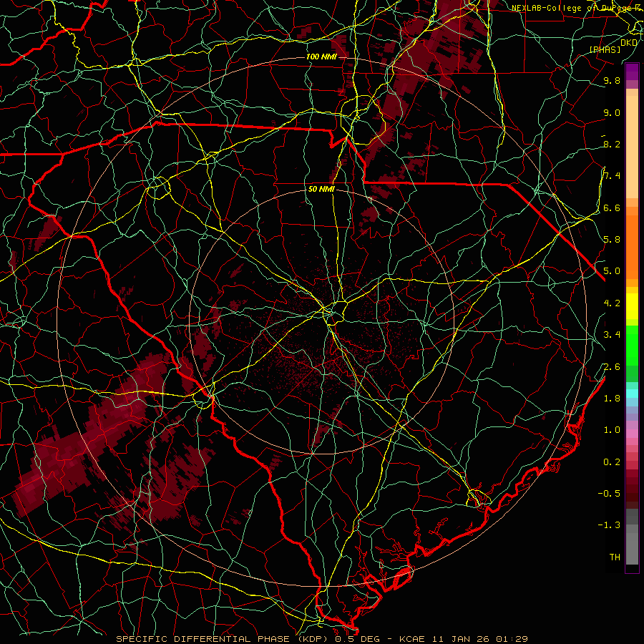644x644 pixels.
Task: Click the "50 NMI" range ring label
Action: (x=321, y=189)
